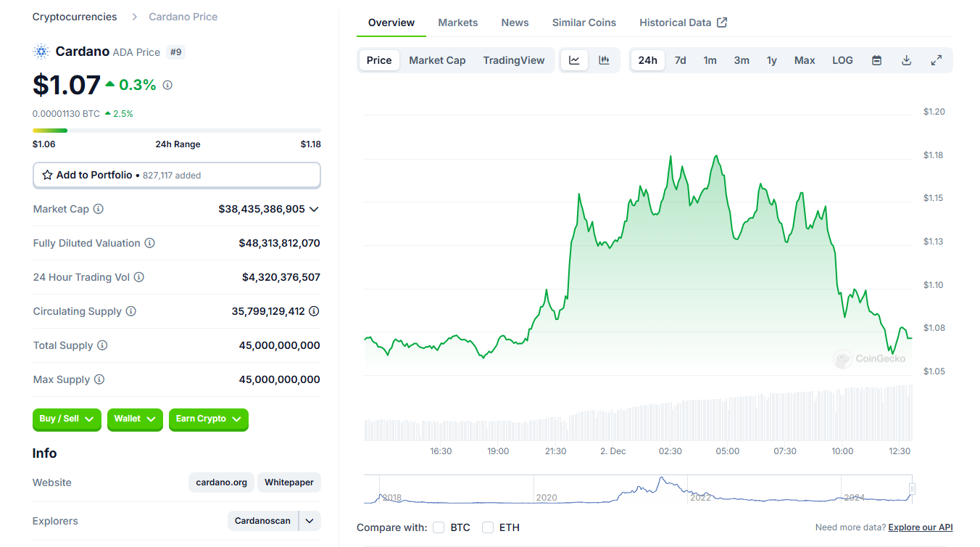
Task: Click the 0.00001130 BTC price text
Action: click(66, 113)
